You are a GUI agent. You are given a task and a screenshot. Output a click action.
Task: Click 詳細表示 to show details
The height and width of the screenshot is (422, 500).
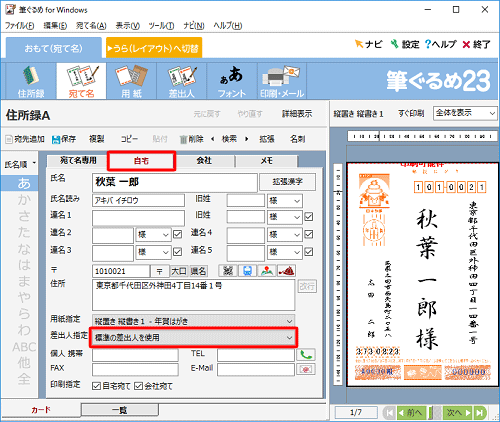click(x=297, y=114)
